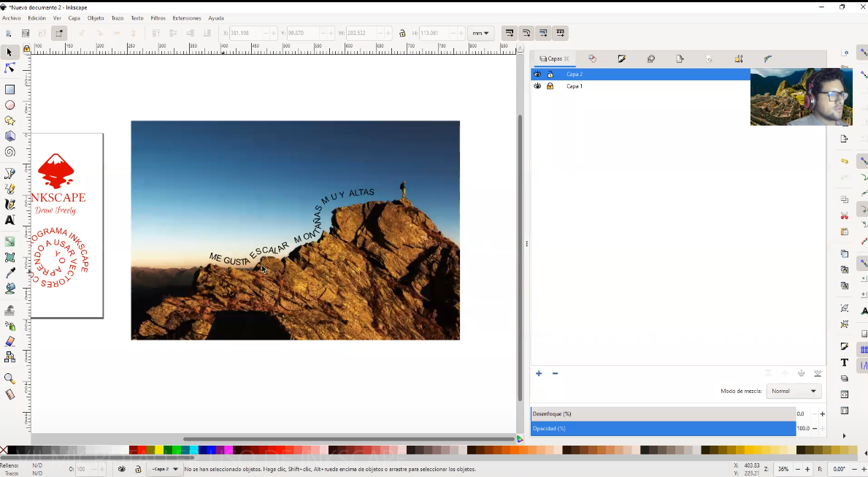Open the Extensiones menu
The height and width of the screenshot is (477, 868).
tap(186, 18)
